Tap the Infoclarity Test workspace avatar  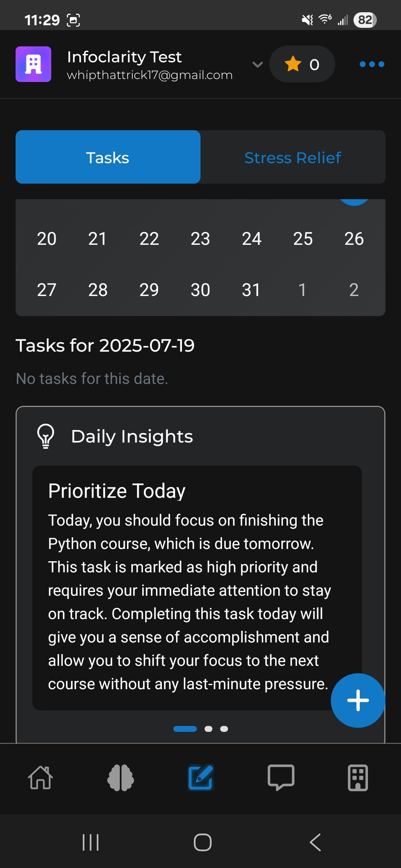click(33, 64)
